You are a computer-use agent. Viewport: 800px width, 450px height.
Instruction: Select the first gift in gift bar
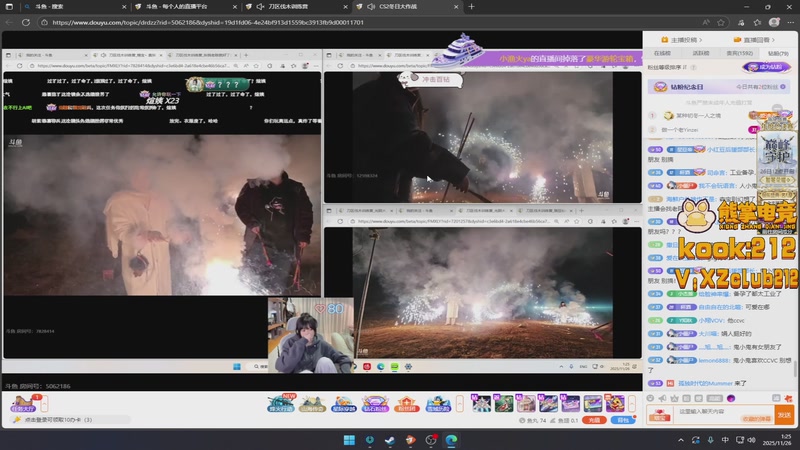[x=481, y=403]
